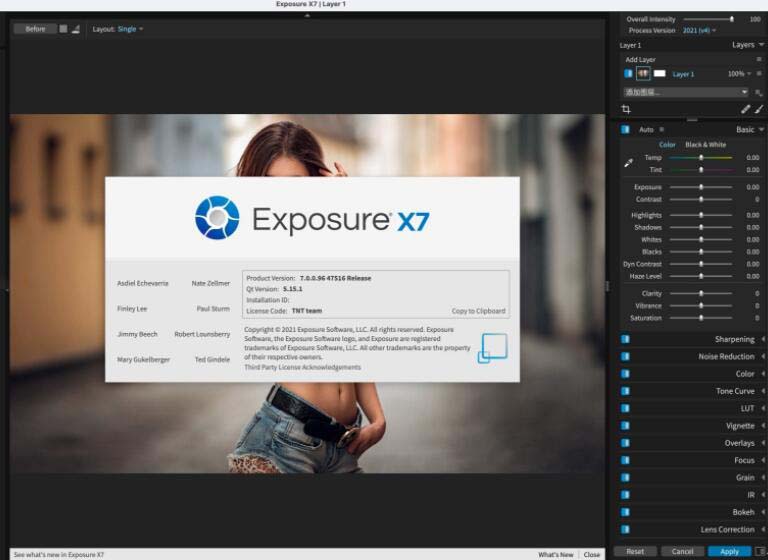Viewport: 768px width, 560px height.
Task: Click the Exposure slider
Action: pyautogui.click(x=701, y=187)
